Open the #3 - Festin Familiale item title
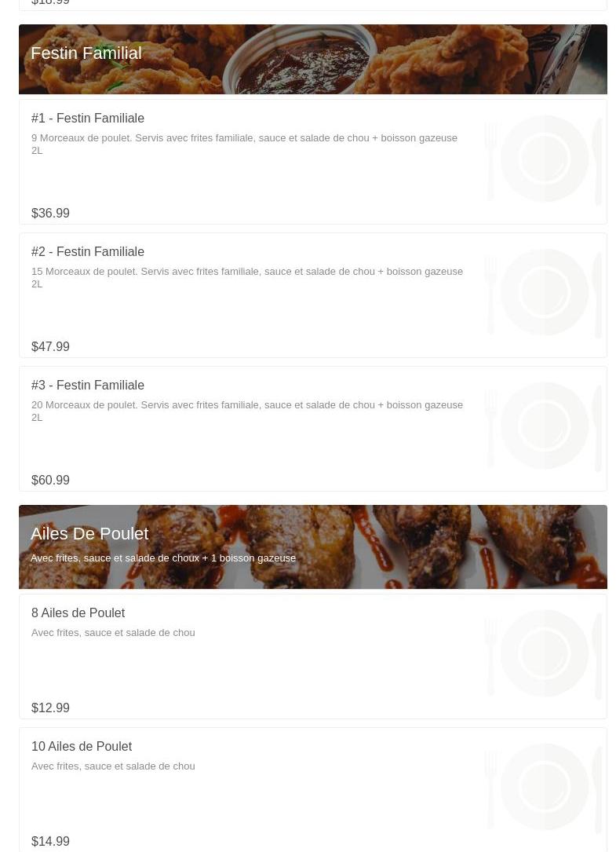The width and height of the screenshot is (616, 852). [87, 386]
